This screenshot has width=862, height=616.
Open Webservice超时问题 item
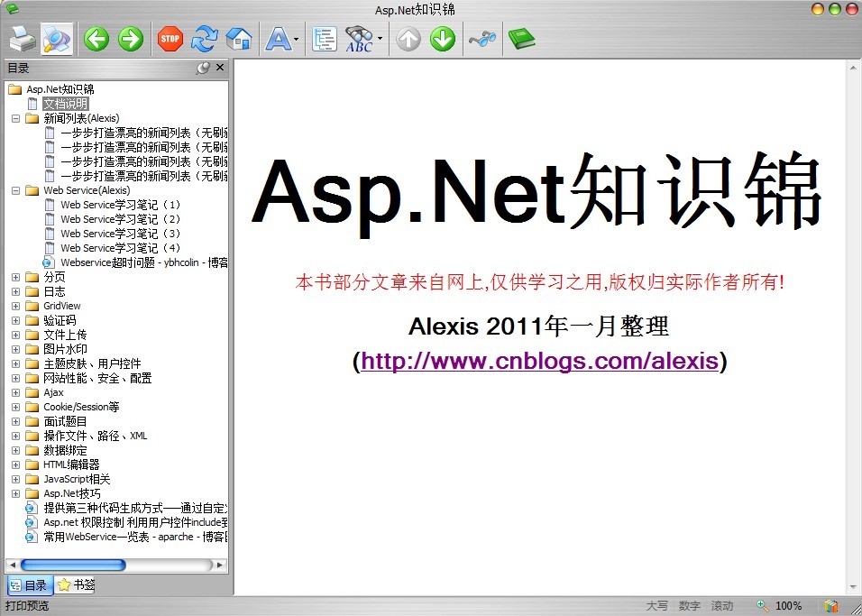pos(144,262)
